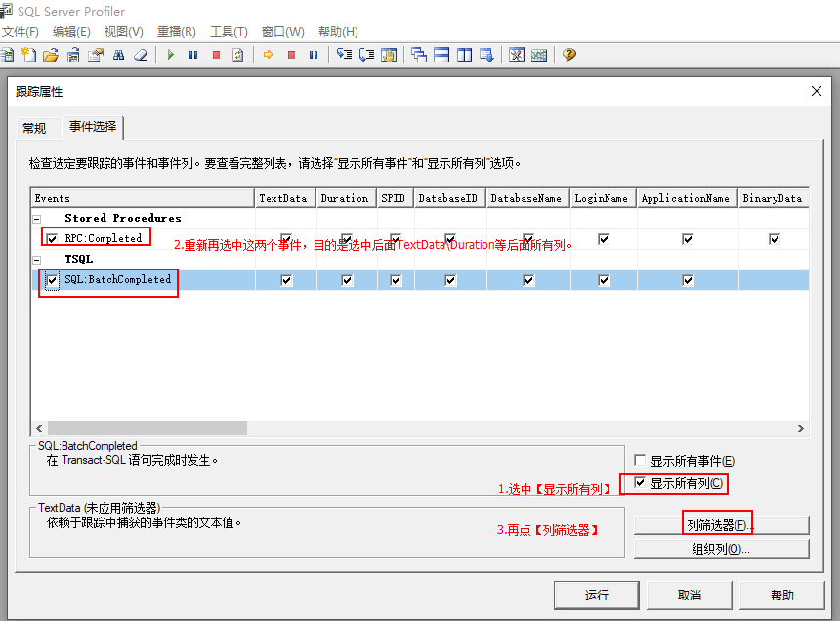840x621 pixels.
Task: Toggle BinaryData checkbox in RPC:Completed row
Action: 775,239
